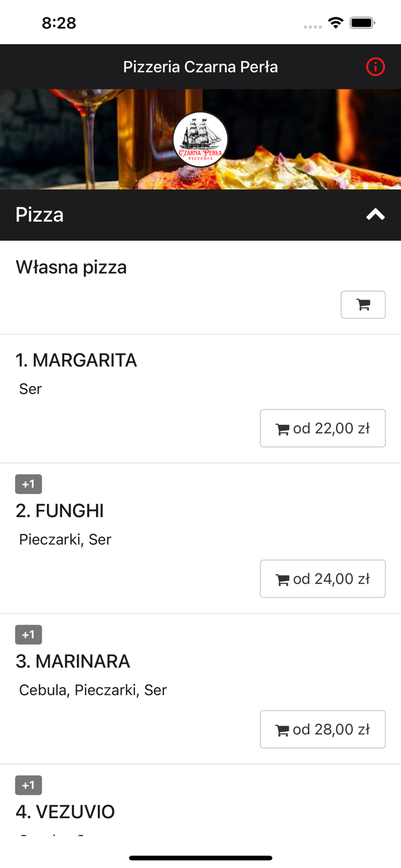401x868 pixels.
Task: Open the Własna pizza item
Action: click(71, 267)
